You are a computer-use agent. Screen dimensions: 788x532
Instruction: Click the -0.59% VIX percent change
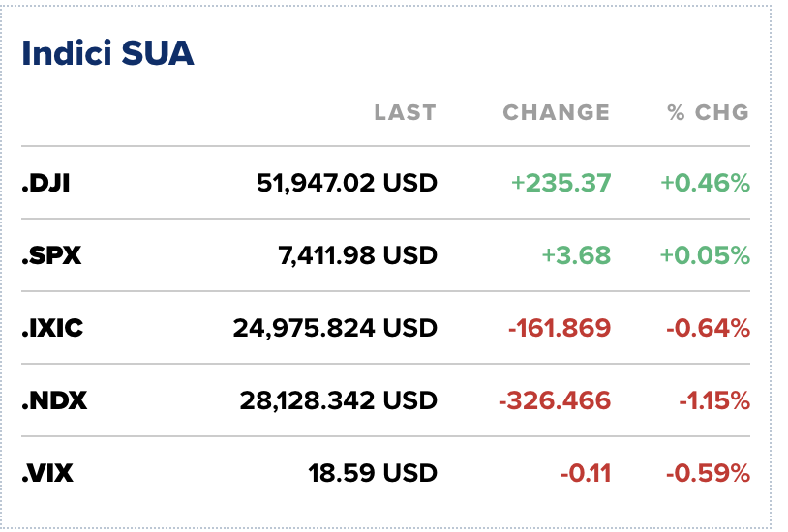(x=708, y=473)
